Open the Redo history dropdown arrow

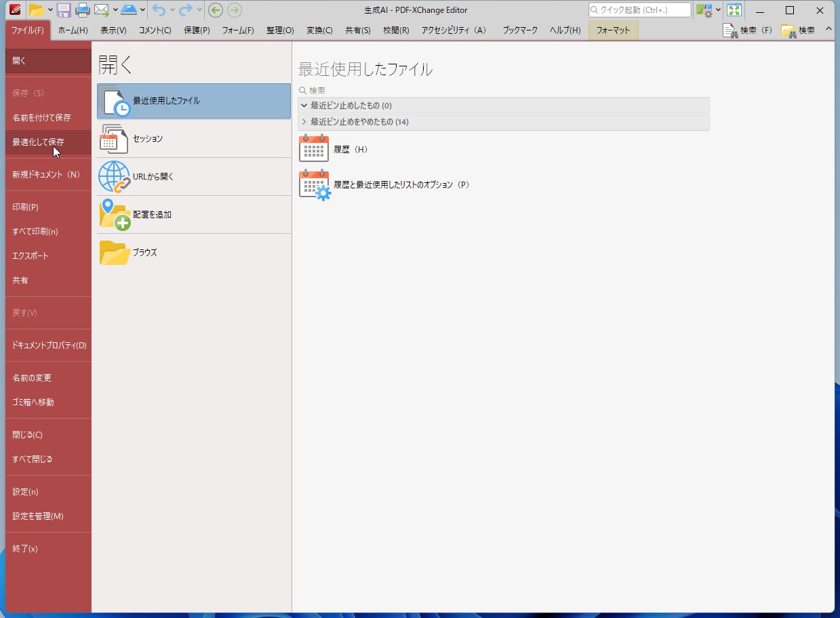(x=199, y=10)
